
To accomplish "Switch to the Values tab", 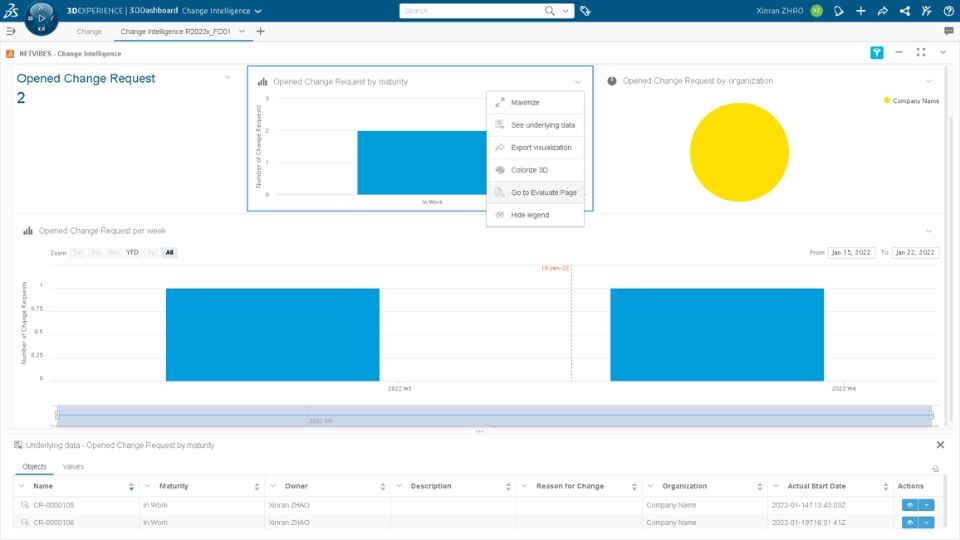I will pos(73,467).
